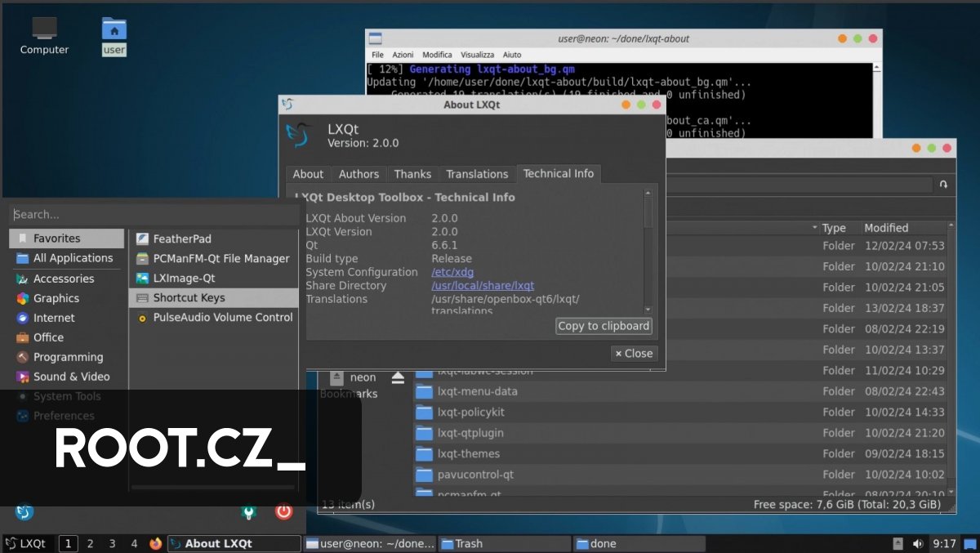Image resolution: width=980 pixels, height=553 pixels.
Task: Open the Modifica menu in the terminal
Action: (x=438, y=54)
